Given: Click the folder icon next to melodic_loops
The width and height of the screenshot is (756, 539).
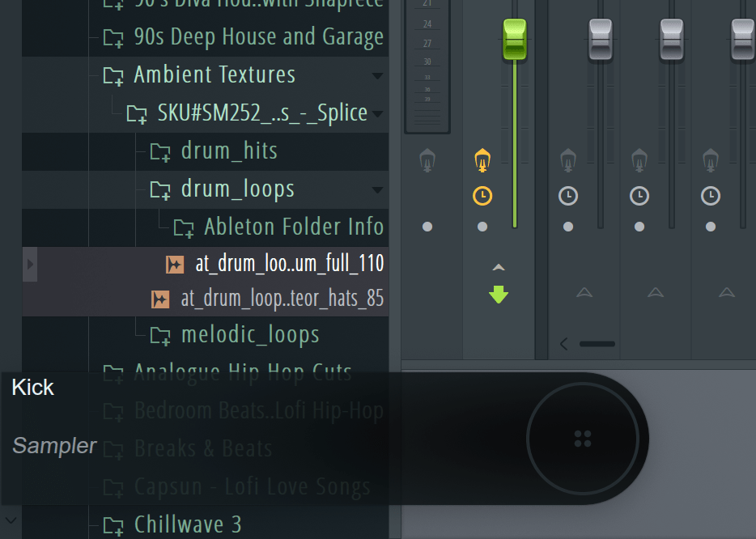Looking at the screenshot, I should coord(160,335).
